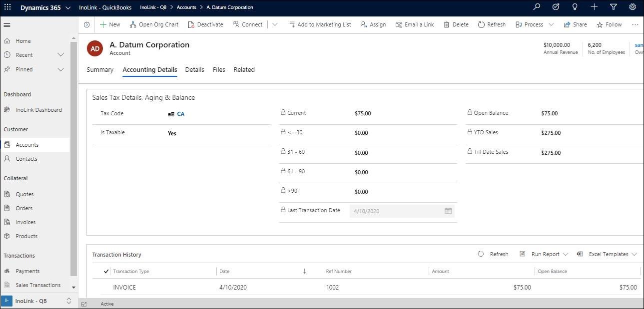Refresh the Transaction History grid
This screenshot has height=309, width=644.
(493, 254)
